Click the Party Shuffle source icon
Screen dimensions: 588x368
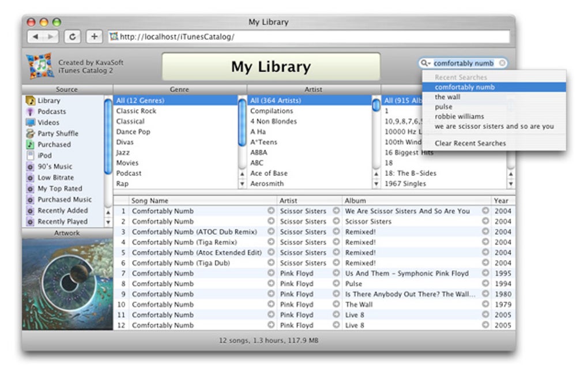click(31, 133)
